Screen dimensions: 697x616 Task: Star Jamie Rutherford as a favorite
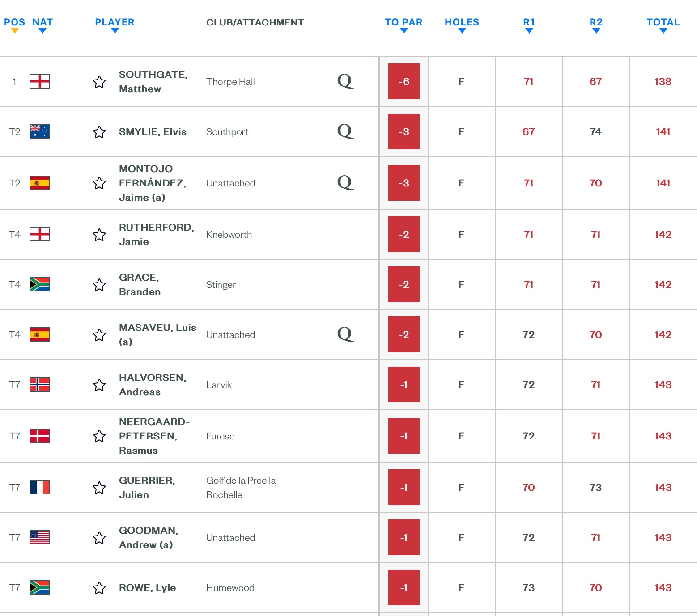coord(99,235)
